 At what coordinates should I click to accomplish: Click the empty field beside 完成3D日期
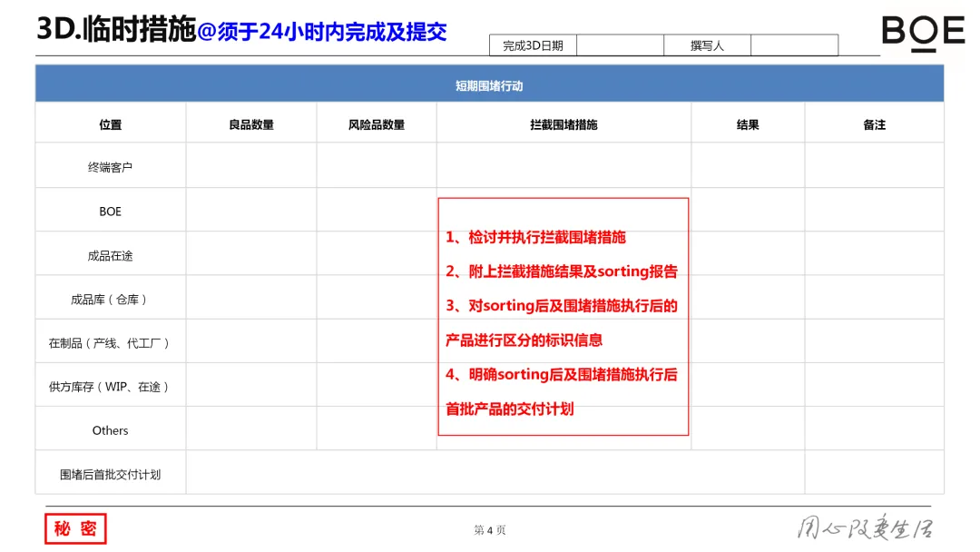[x=620, y=45]
